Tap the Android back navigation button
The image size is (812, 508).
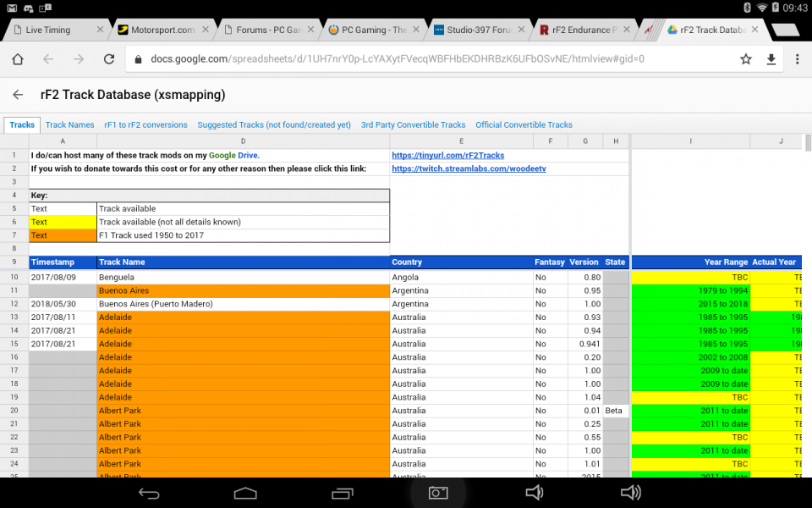(149, 494)
